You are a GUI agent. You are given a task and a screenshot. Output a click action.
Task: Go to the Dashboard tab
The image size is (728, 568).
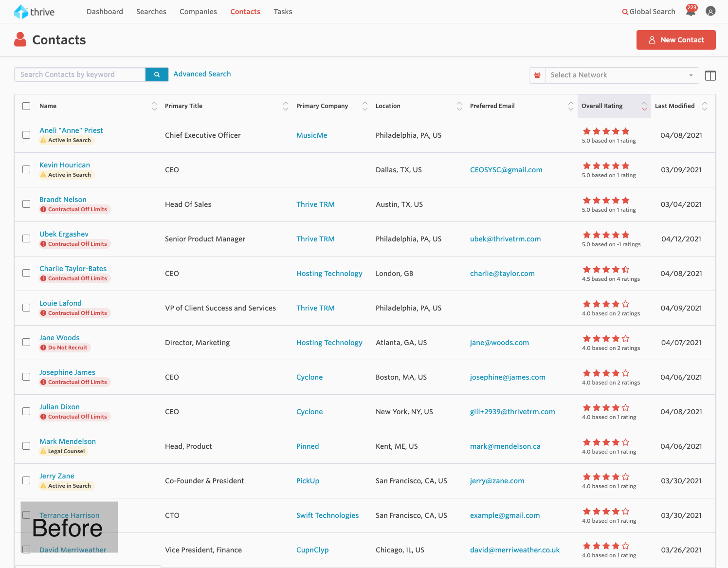click(105, 12)
